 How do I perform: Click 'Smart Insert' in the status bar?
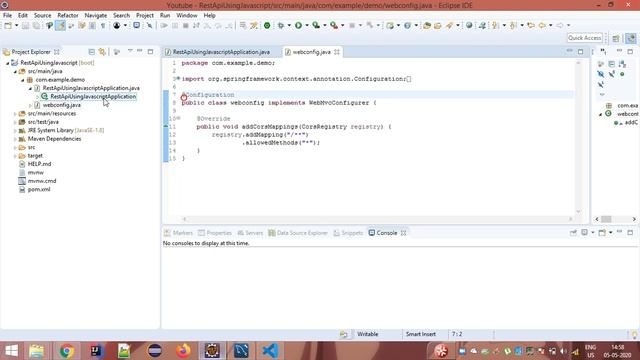(x=420, y=334)
